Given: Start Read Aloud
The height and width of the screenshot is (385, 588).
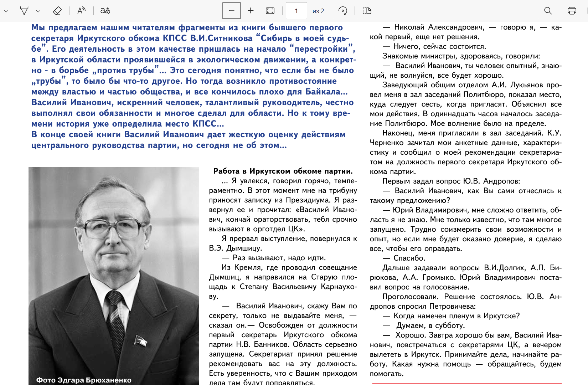Looking at the screenshot, I should pyautogui.click(x=82, y=11).
